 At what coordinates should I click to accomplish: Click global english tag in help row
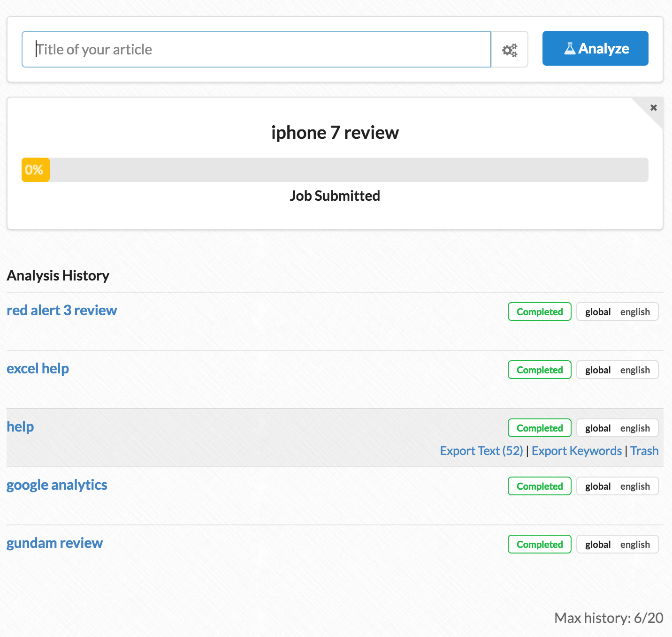coord(618,428)
